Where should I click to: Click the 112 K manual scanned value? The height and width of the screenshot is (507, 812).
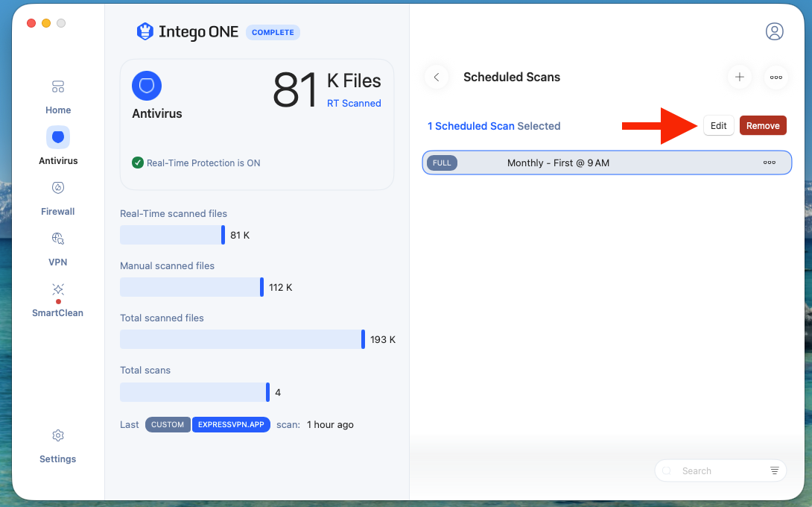click(x=280, y=287)
